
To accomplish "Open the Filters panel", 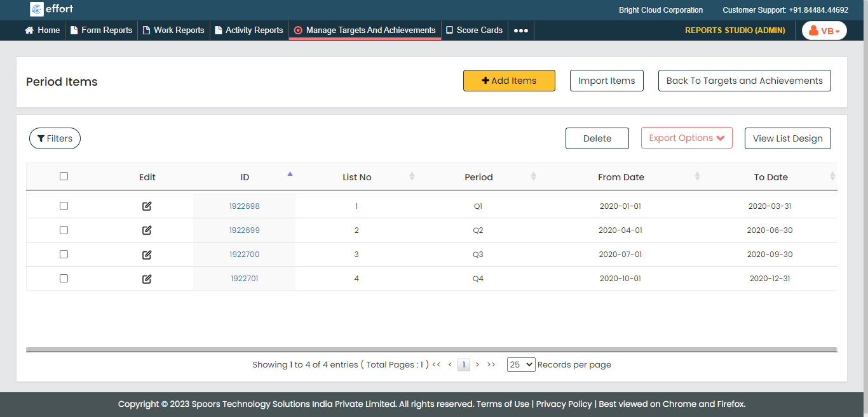I will coord(55,138).
